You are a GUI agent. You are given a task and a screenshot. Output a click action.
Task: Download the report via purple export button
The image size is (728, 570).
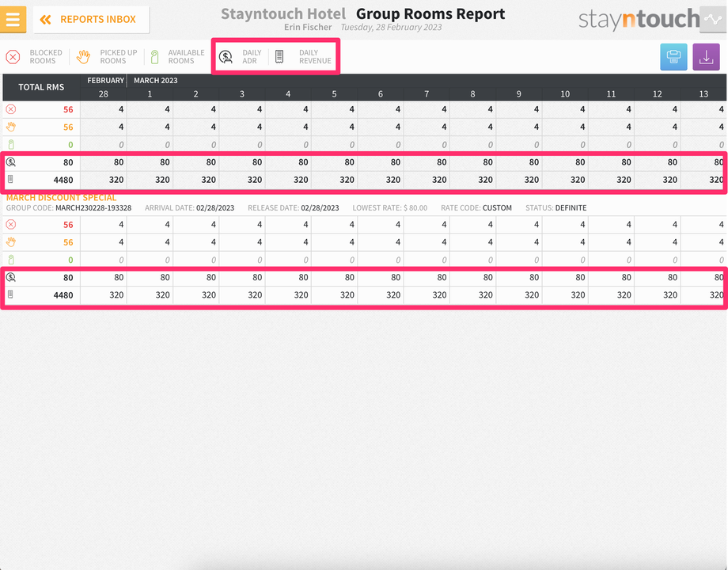pyautogui.click(x=706, y=57)
